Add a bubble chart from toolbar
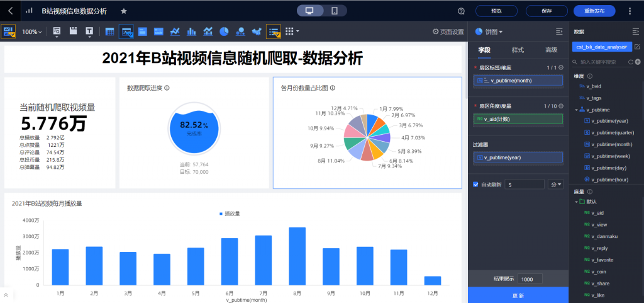 [240, 31]
